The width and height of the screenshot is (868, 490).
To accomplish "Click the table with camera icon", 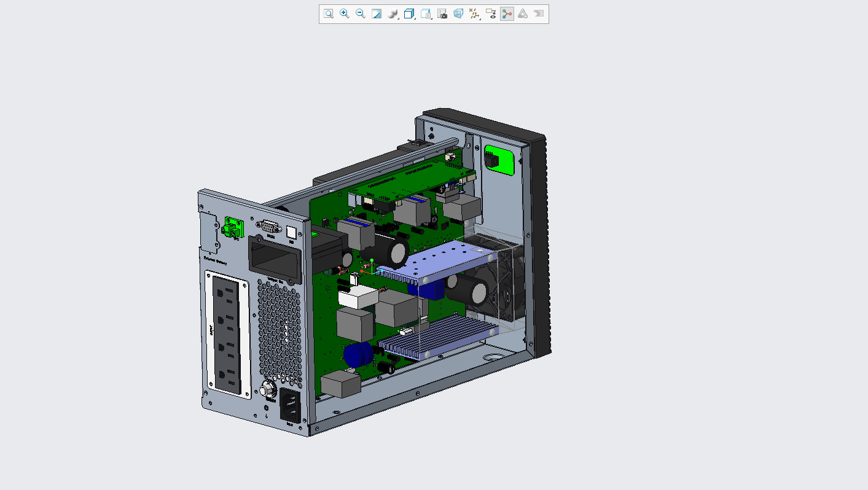I will click(x=442, y=14).
